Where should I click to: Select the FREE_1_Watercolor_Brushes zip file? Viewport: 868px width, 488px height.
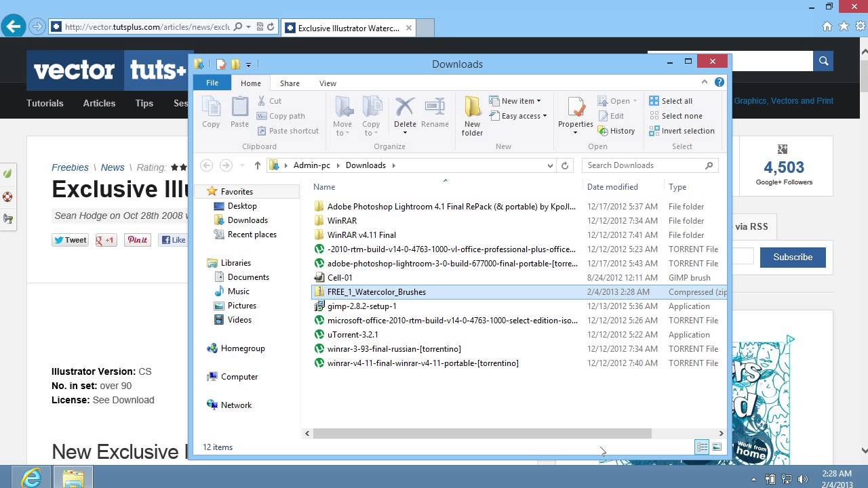(x=519, y=291)
